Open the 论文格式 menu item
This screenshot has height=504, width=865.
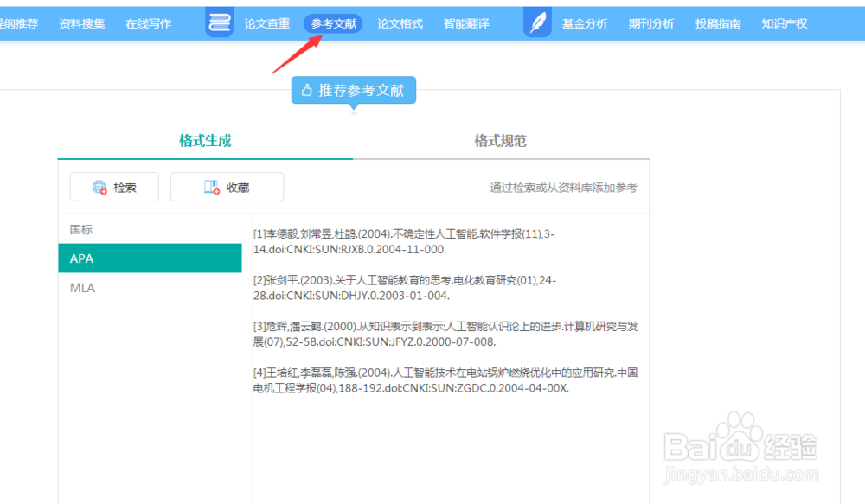[x=400, y=23]
